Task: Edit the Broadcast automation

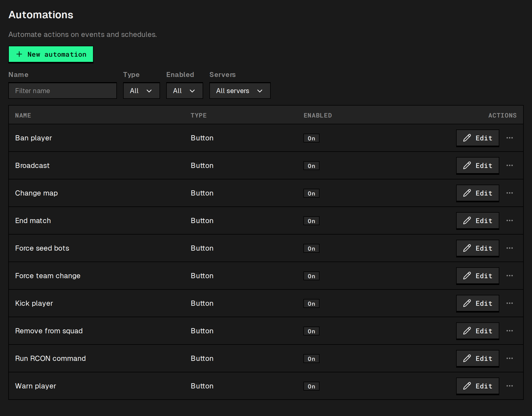Action: point(477,166)
